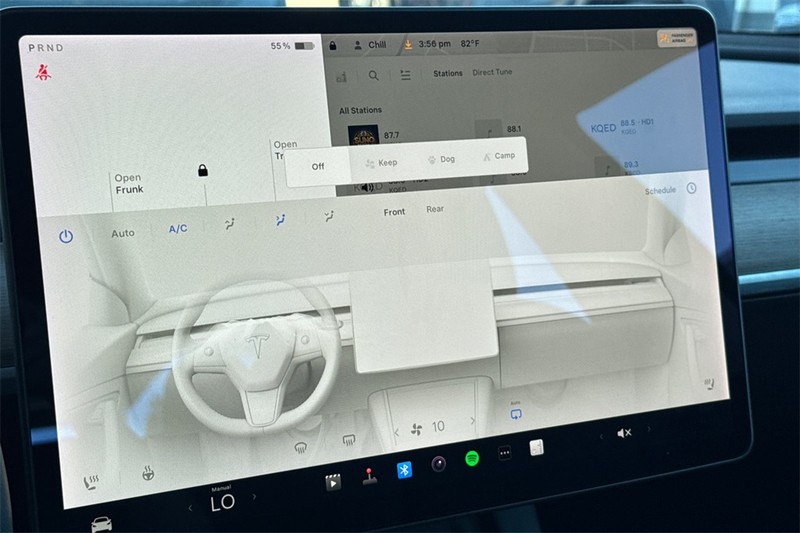
Task: Toggle the A/C button
Action: click(x=178, y=229)
